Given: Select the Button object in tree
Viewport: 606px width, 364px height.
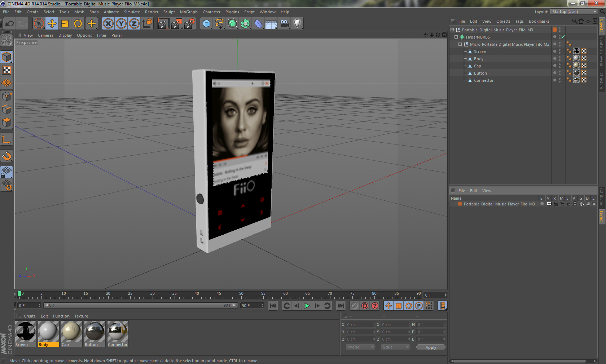Looking at the screenshot, I should click(x=480, y=73).
